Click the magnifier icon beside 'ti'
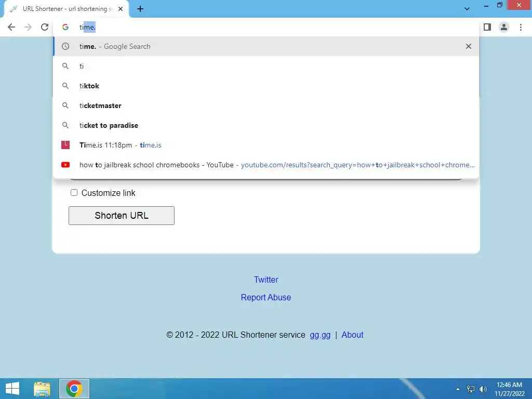 [65, 66]
